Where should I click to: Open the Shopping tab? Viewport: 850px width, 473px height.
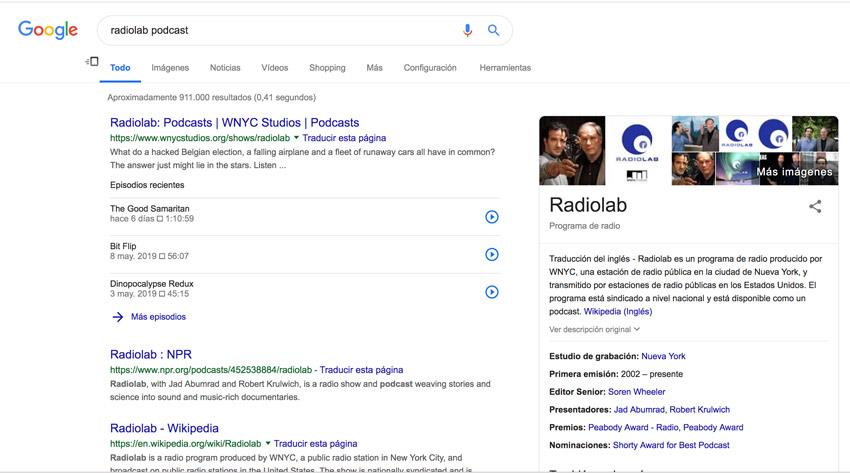click(327, 68)
